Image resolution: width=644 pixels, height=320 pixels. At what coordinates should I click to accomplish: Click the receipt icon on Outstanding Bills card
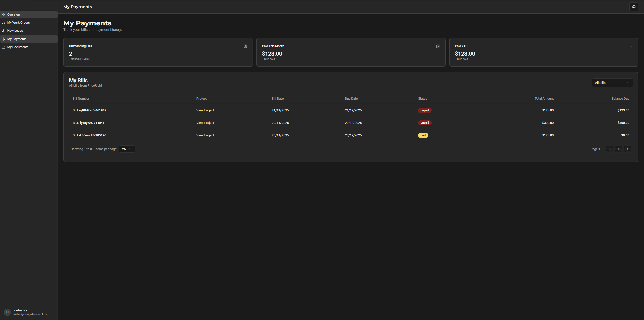pos(245,46)
